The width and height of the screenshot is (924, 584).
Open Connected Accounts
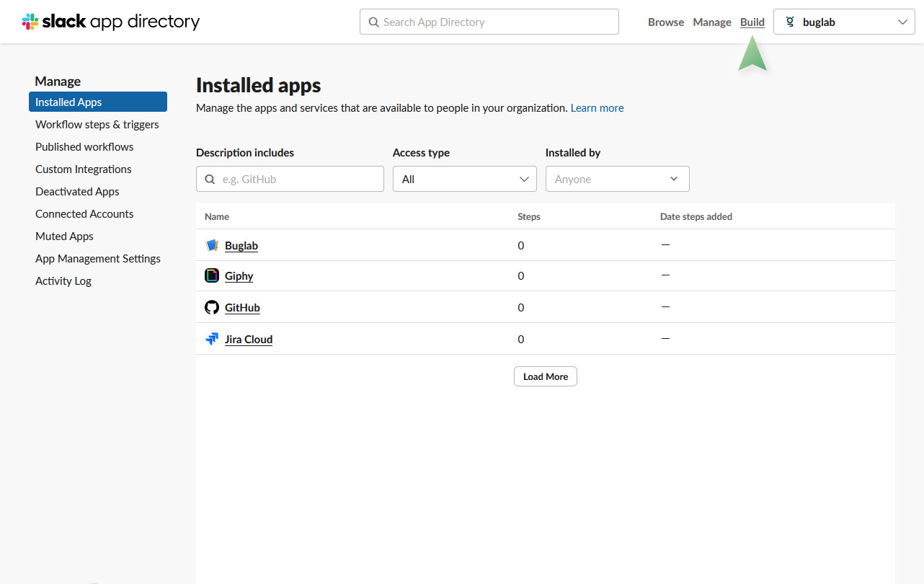pyautogui.click(x=84, y=213)
